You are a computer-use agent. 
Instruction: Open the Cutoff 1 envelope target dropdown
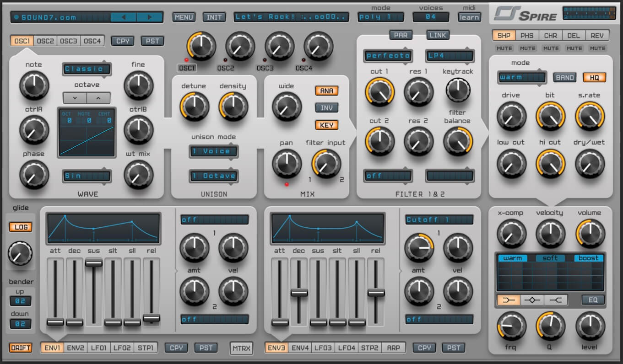[x=439, y=220]
